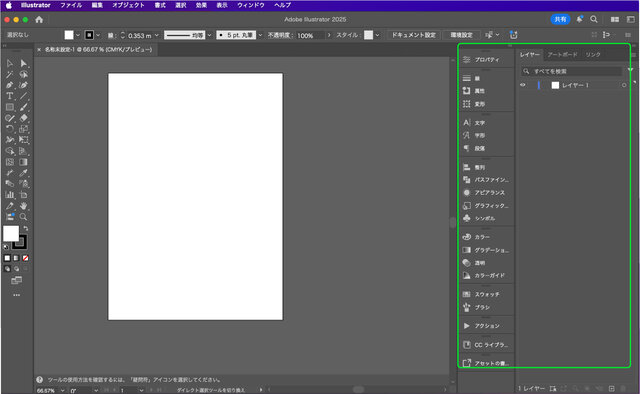
Task: Select the Magic Wand tool
Action: click(x=10, y=74)
